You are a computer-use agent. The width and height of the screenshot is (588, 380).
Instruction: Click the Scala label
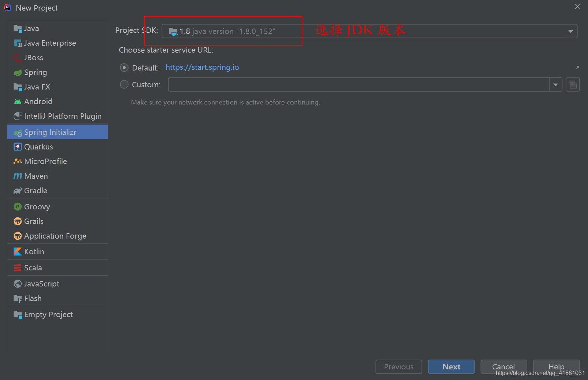pyautogui.click(x=33, y=268)
